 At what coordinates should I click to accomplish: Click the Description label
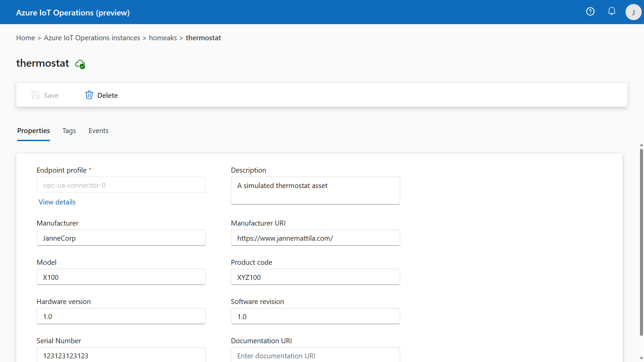248,170
